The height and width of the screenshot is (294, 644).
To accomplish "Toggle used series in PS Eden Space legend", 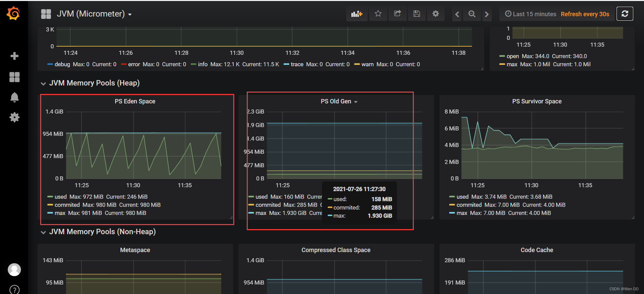I will click(61, 197).
